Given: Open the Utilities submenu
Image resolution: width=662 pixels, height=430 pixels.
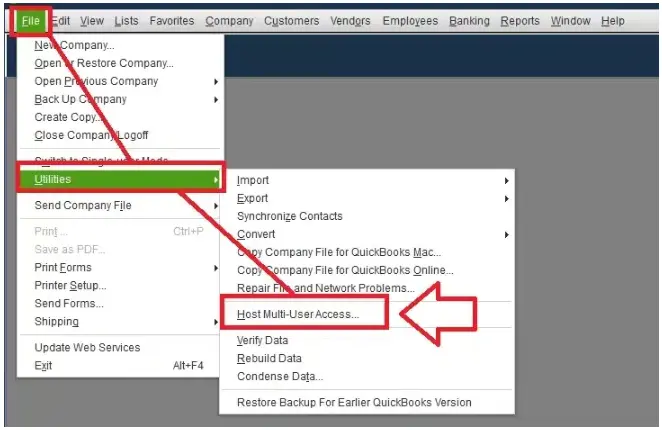Looking at the screenshot, I should click(x=120, y=179).
